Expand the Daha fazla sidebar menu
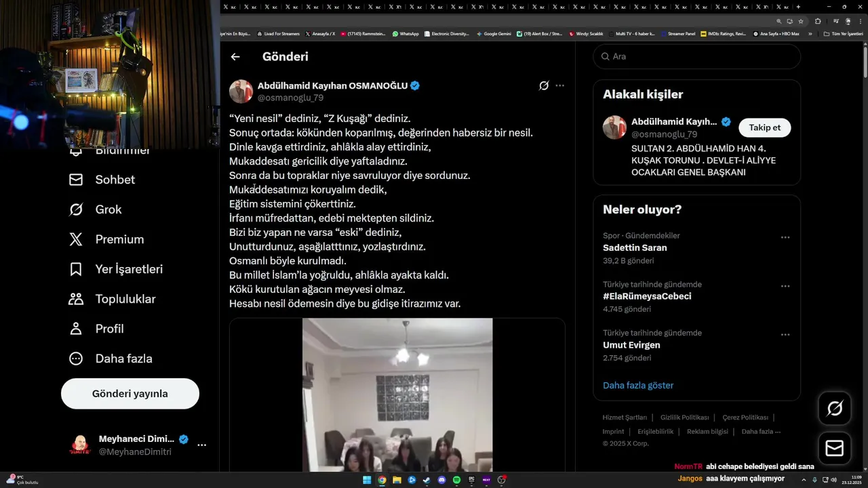The image size is (868, 488). click(x=111, y=359)
